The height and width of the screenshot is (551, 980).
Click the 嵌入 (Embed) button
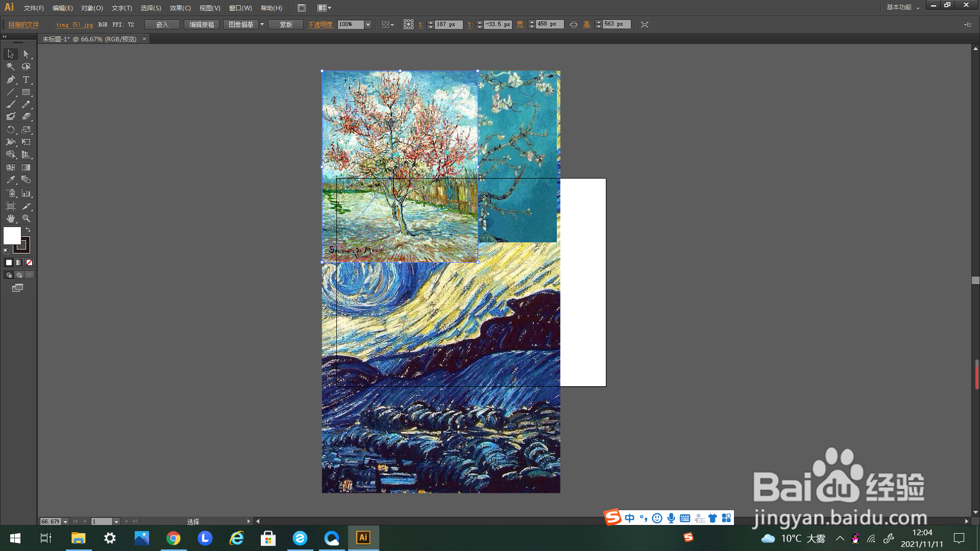[x=162, y=24]
